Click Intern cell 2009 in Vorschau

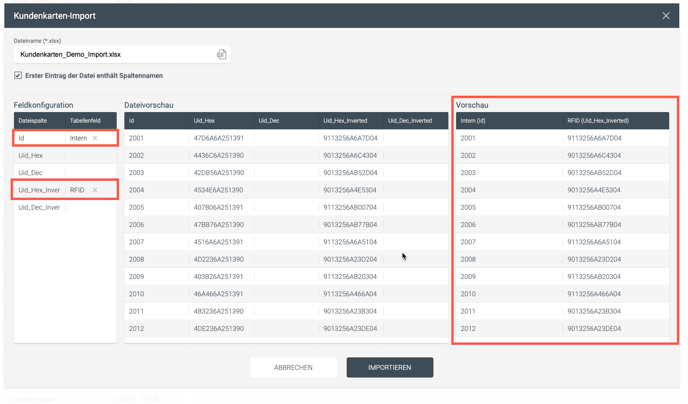468,277
